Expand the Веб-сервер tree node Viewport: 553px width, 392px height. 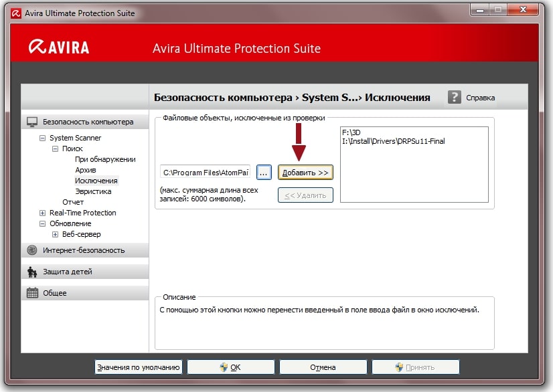point(55,234)
